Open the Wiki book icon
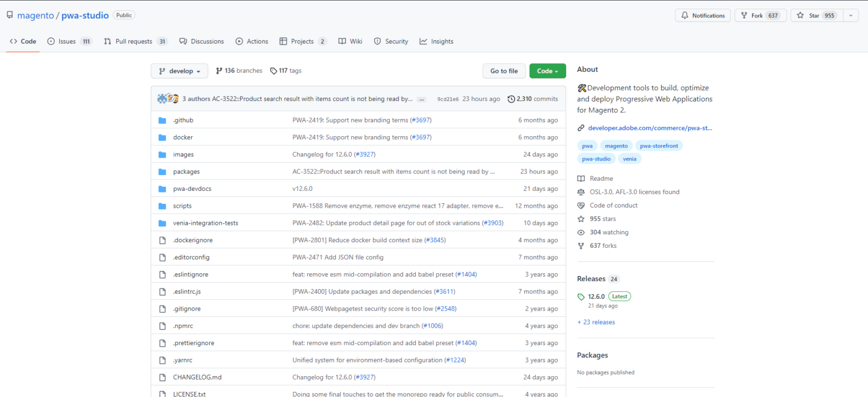 [x=342, y=41]
